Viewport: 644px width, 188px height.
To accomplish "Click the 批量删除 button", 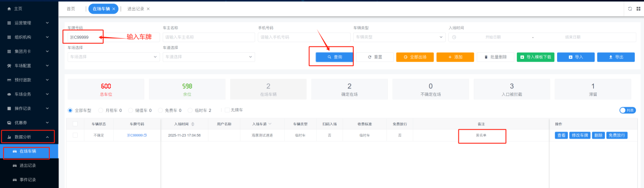I will click(496, 57).
